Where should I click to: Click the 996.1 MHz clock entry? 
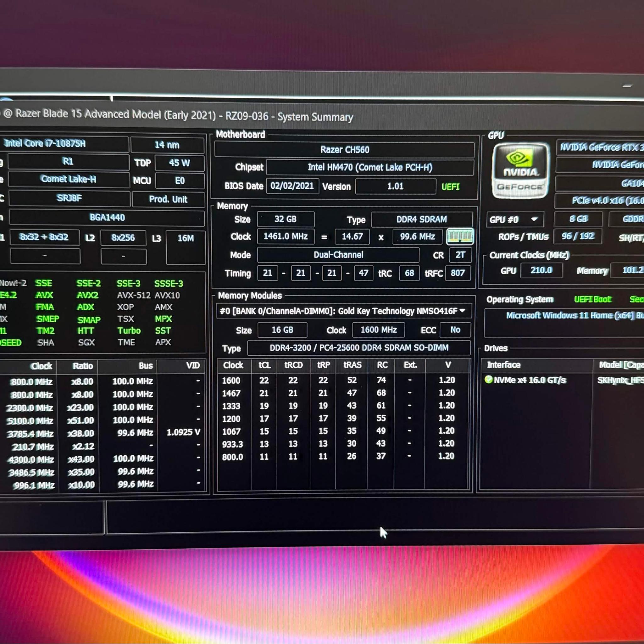pos(34,485)
